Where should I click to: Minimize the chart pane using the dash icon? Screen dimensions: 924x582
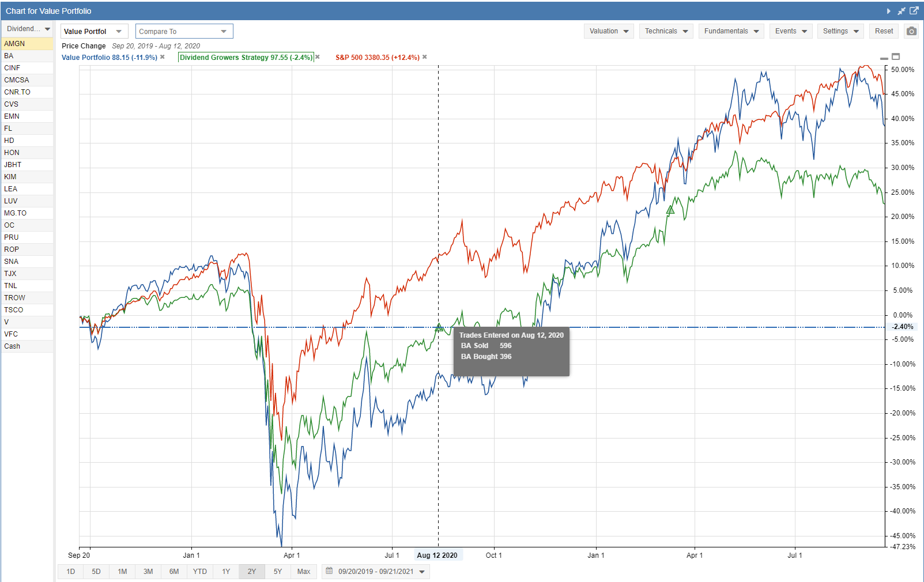click(x=884, y=58)
